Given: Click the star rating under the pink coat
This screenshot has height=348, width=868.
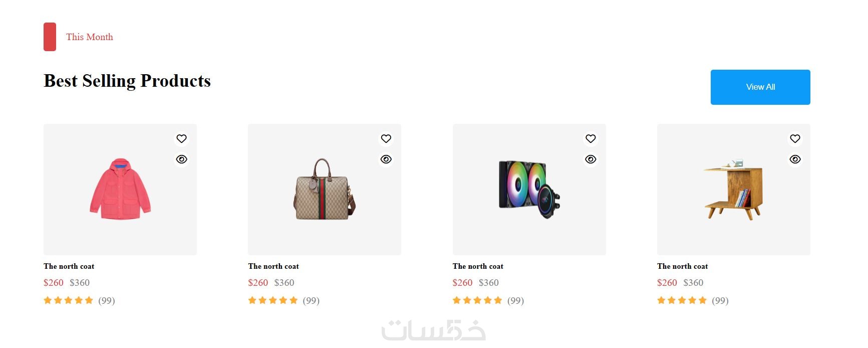Looking at the screenshot, I should tap(68, 300).
